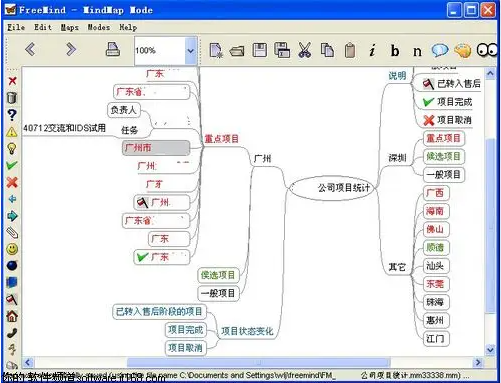501x383 pixels.
Task: Click the trash can remove-last-icon button
Action: point(12,98)
